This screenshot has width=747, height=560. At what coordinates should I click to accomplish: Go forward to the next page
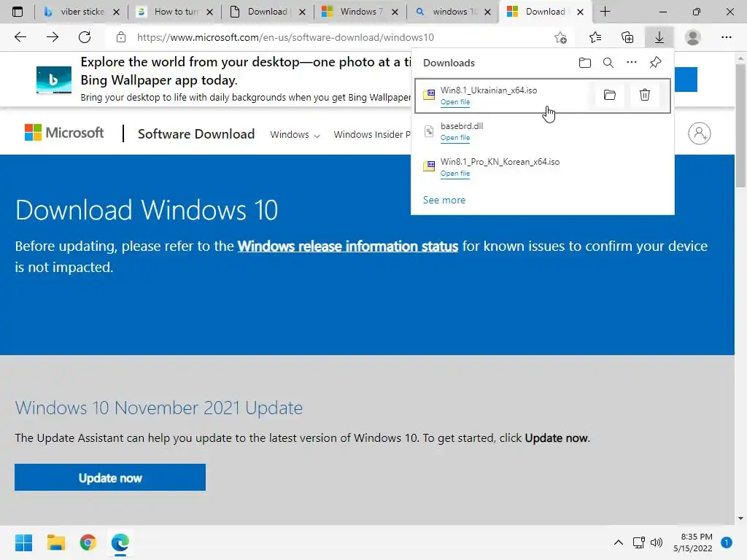click(x=53, y=37)
